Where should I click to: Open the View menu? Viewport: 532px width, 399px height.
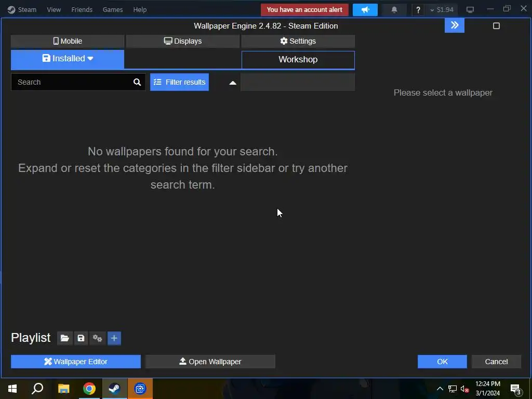click(x=54, y=9)
